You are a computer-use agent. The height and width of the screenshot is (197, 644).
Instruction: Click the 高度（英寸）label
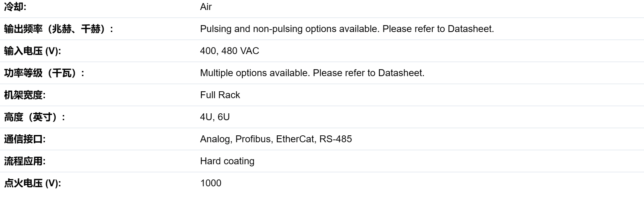pyautogui.click(x=35, y=117)
